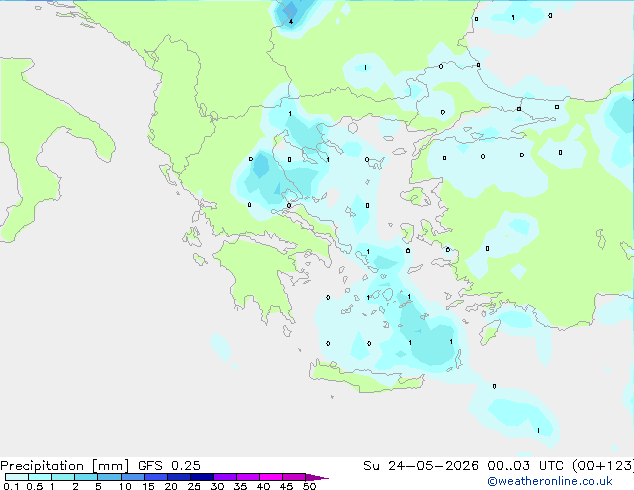The height and width of the screenshot is (490, 634).
Task: Click the '0.1' legend scale label
Action: [x=11, y=486]
